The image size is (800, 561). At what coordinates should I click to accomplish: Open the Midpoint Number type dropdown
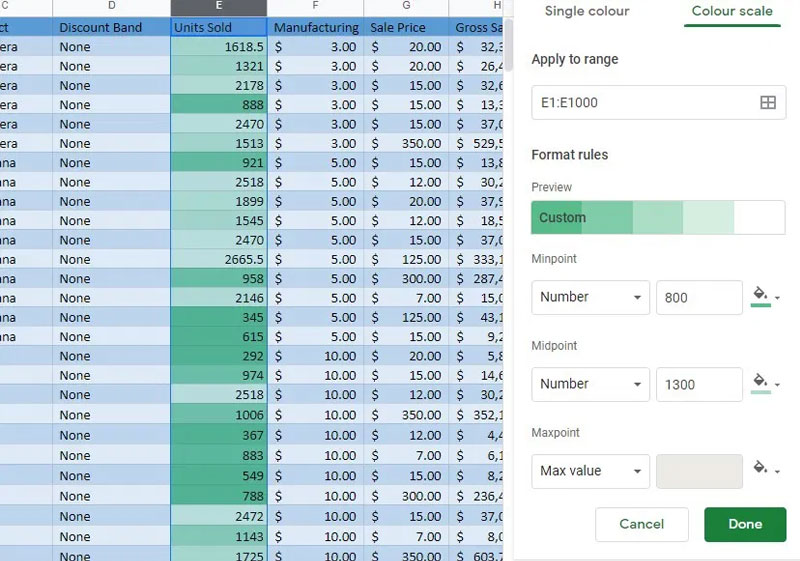pos(590,384)
